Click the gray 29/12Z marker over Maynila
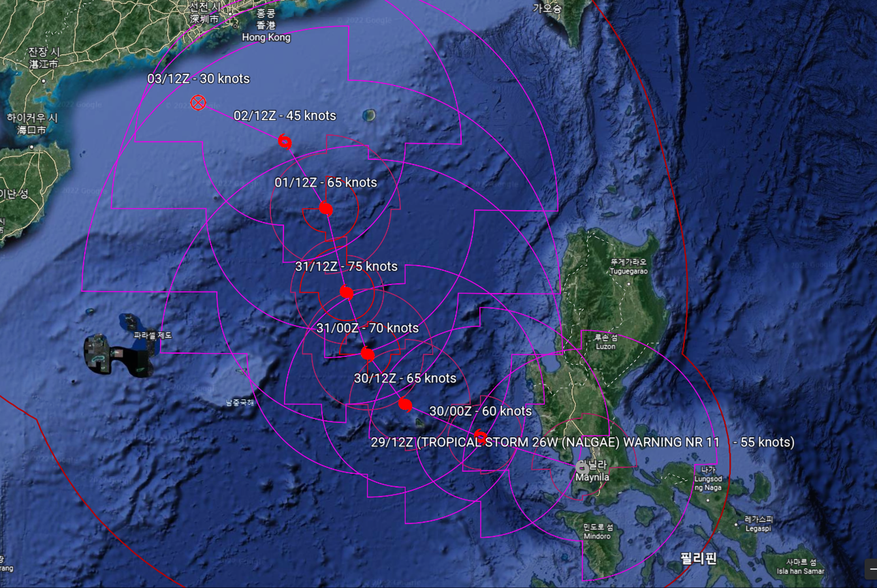 pyautogui.click(x=582, y=467)
